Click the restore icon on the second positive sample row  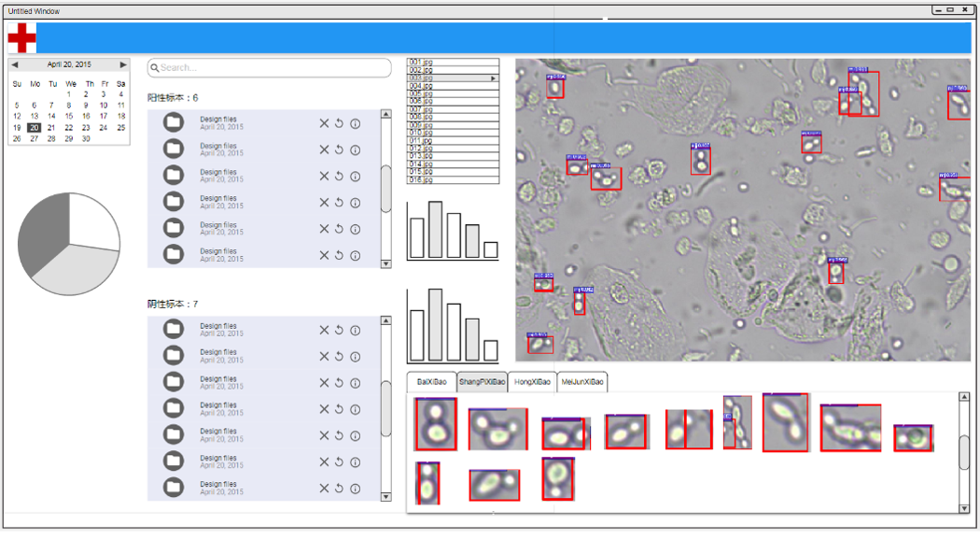point(340,149)
